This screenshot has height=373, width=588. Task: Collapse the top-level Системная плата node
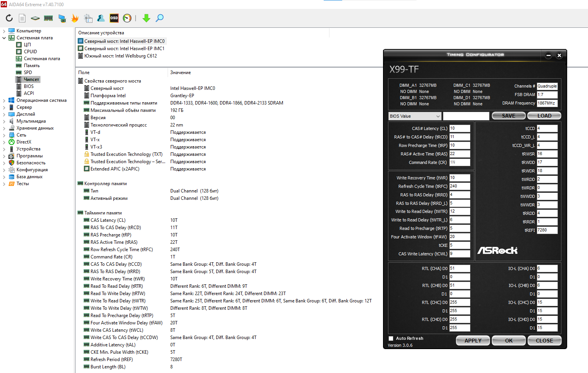(x=4, y=38)
